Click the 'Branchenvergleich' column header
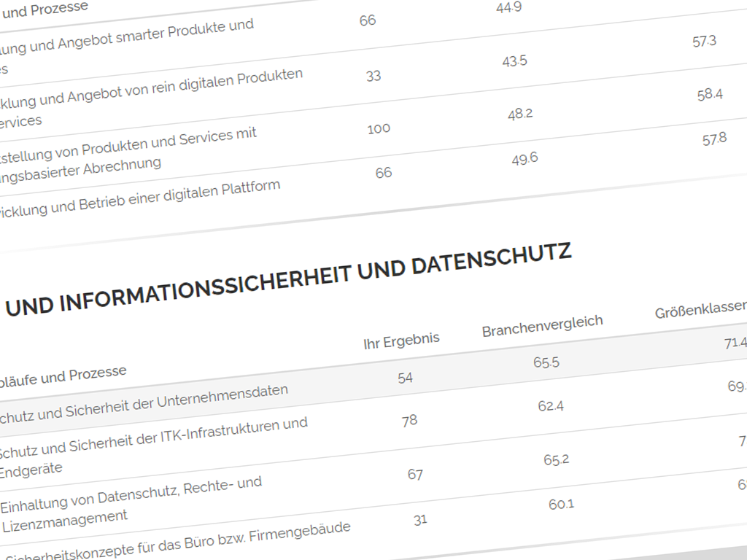 click(x=542, y=326)
